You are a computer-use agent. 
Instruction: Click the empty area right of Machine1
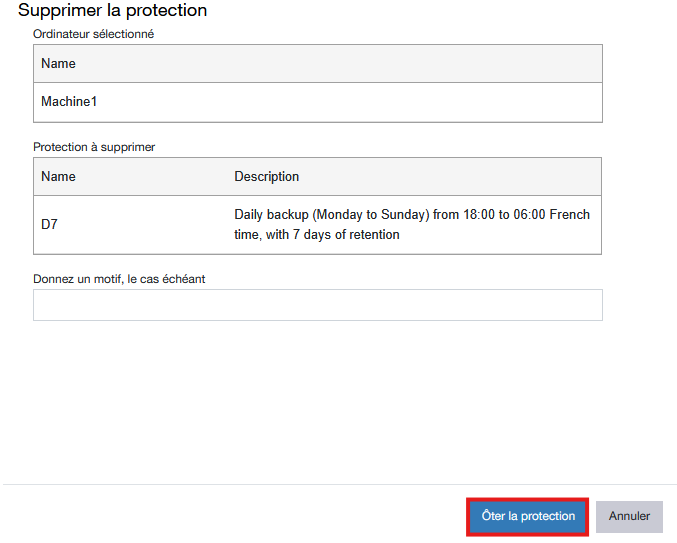400,102
